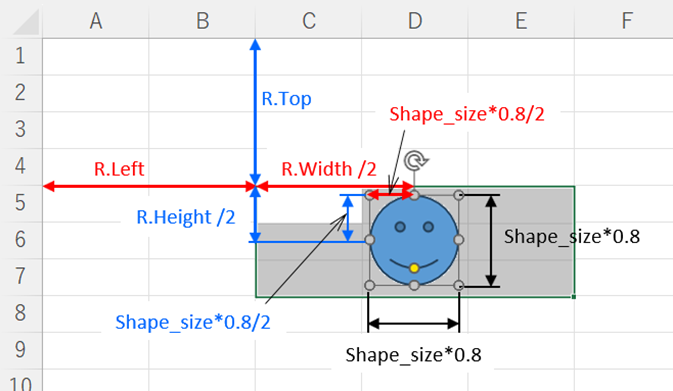Click the yellow adjustment handle on the smile
The width and height of the screenshot is (673, 391).
coord(414,268)
